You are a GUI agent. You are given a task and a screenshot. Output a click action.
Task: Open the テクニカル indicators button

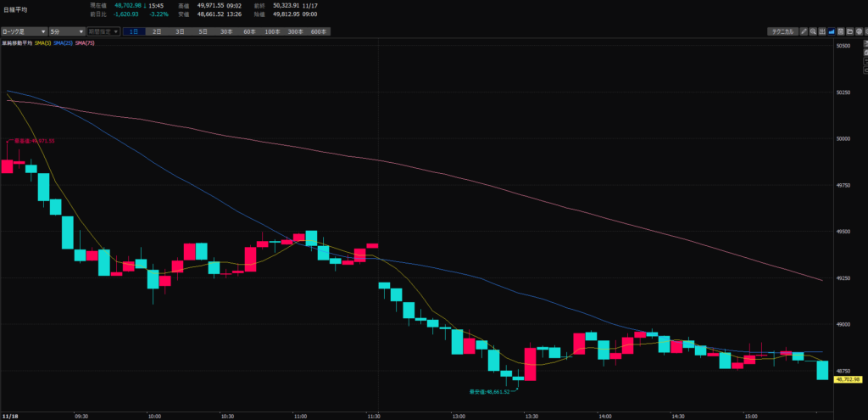point(781,31)
